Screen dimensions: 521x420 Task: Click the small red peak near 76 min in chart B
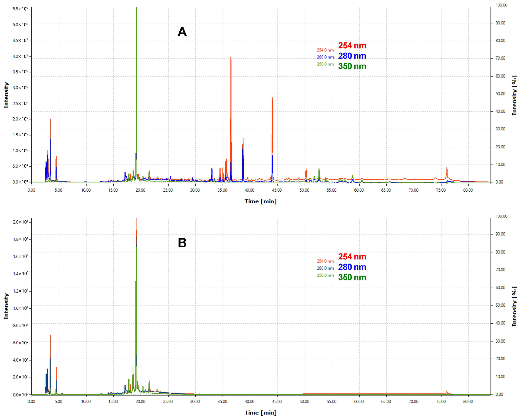pos(447,392)
